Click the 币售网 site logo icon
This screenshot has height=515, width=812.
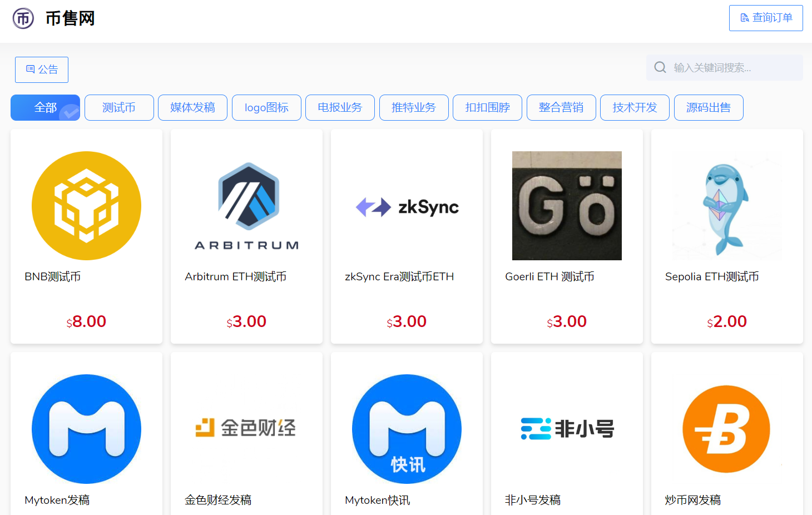23,18
